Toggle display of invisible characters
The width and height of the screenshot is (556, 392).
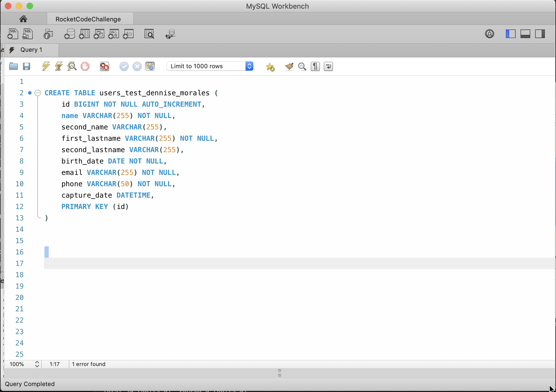(x=315, y=66)
